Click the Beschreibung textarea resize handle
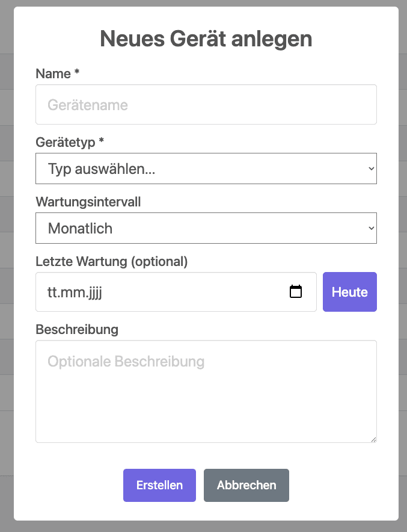The width and height of the screenshot is (407, 532). [373, 439]
